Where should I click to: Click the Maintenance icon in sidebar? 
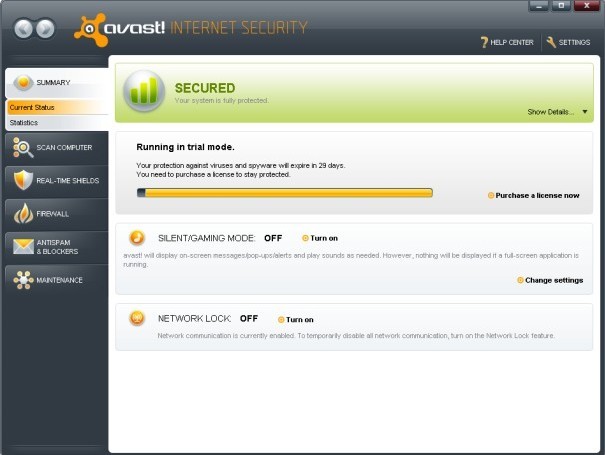23,280
